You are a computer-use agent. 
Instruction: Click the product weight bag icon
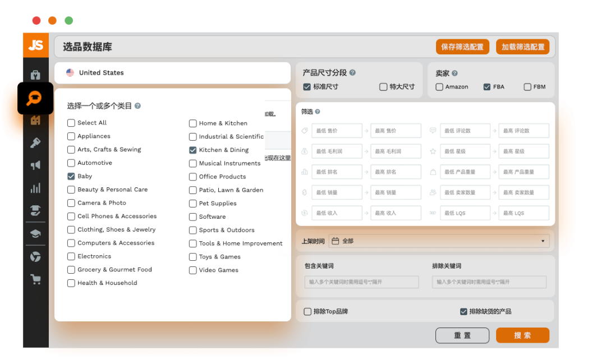433,172
